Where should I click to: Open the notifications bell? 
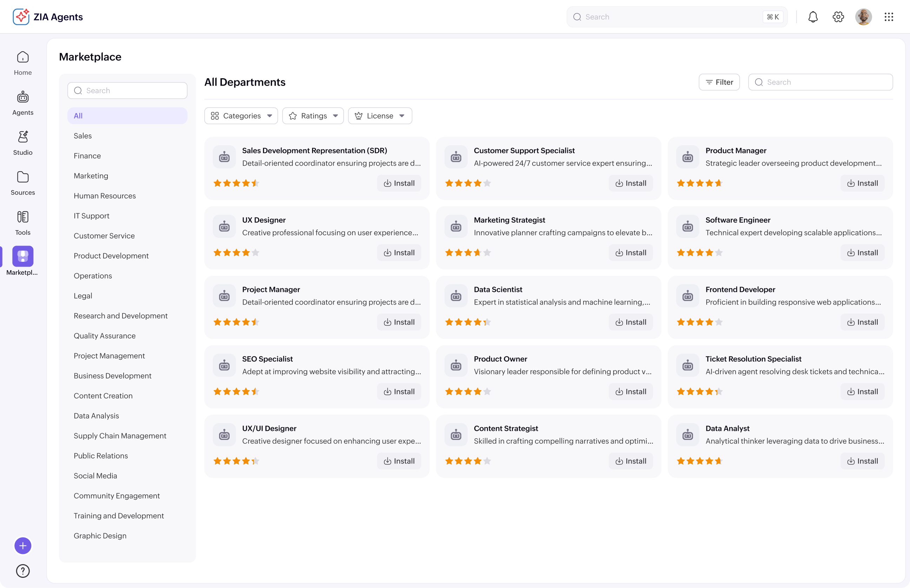point(813,17)
